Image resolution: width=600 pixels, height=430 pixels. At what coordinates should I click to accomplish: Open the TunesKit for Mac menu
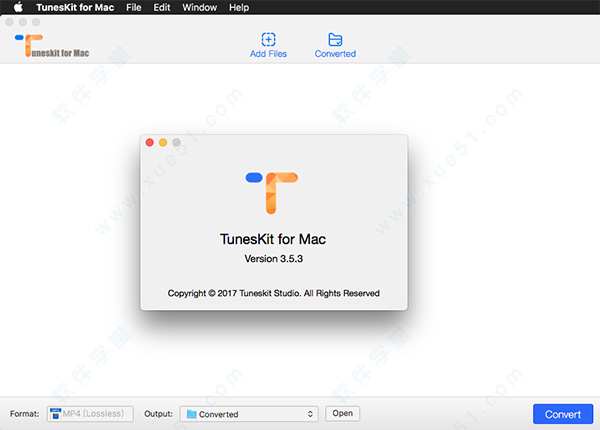click(75, 7)
